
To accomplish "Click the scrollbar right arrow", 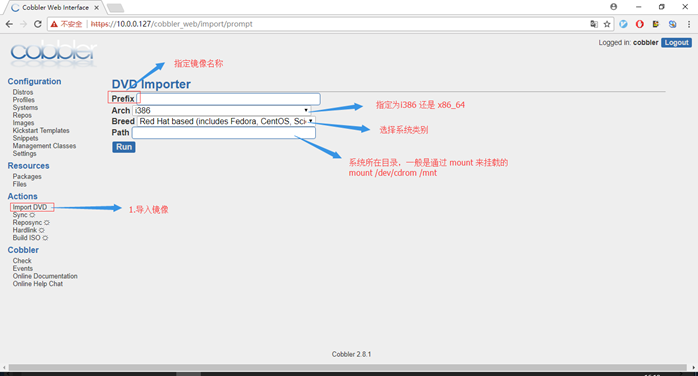I will point(694,368).
